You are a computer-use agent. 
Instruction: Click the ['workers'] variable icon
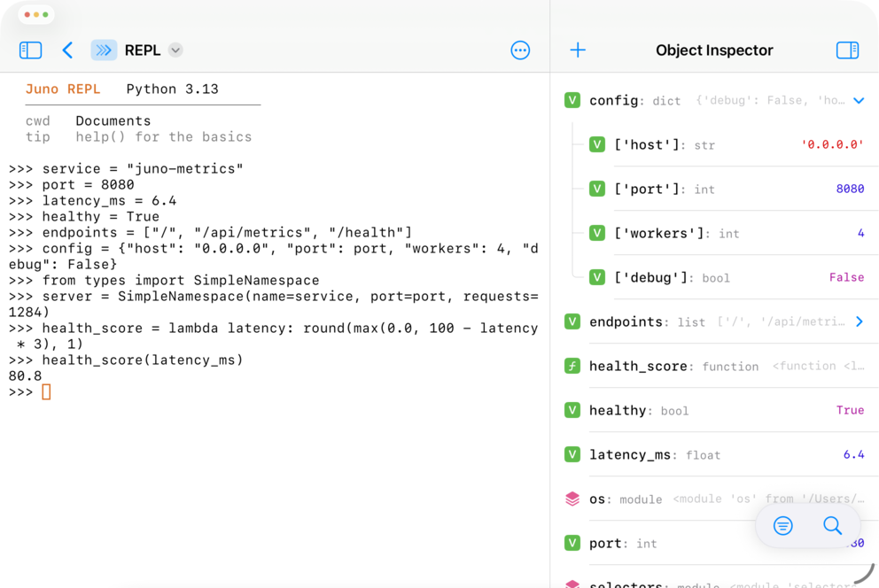[597, 234]
